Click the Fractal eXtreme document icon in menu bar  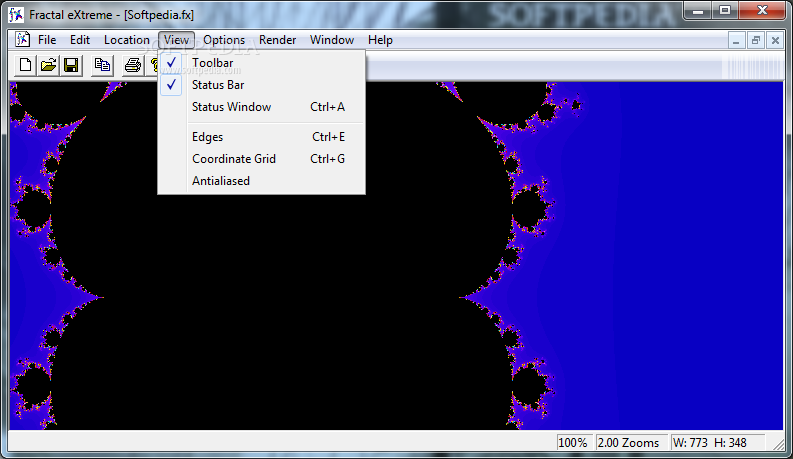click(22, 39)
